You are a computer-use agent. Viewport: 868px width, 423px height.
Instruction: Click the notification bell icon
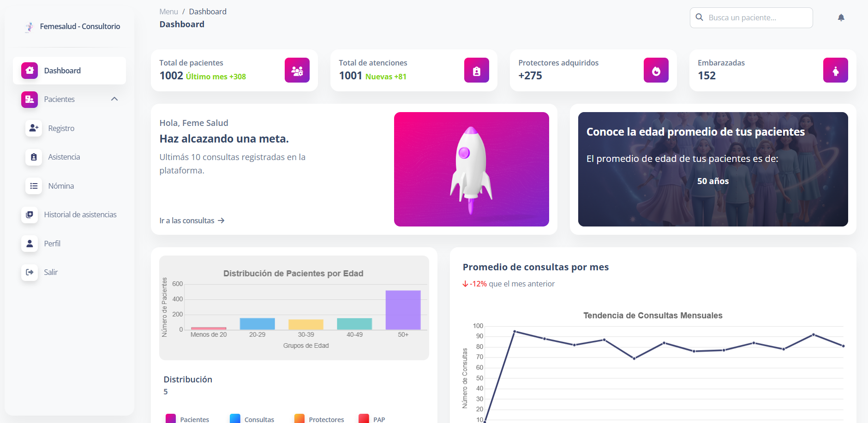point(841,18)
